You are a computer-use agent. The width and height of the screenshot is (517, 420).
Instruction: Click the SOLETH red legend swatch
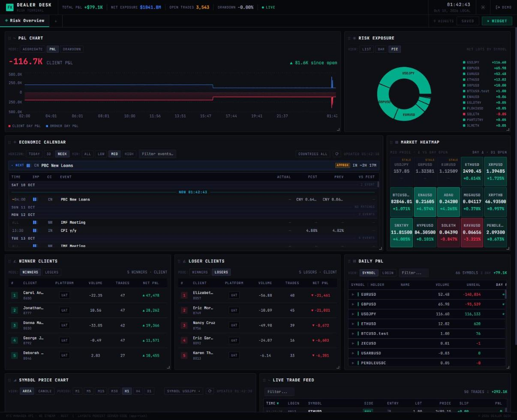(x=464, y=114)
